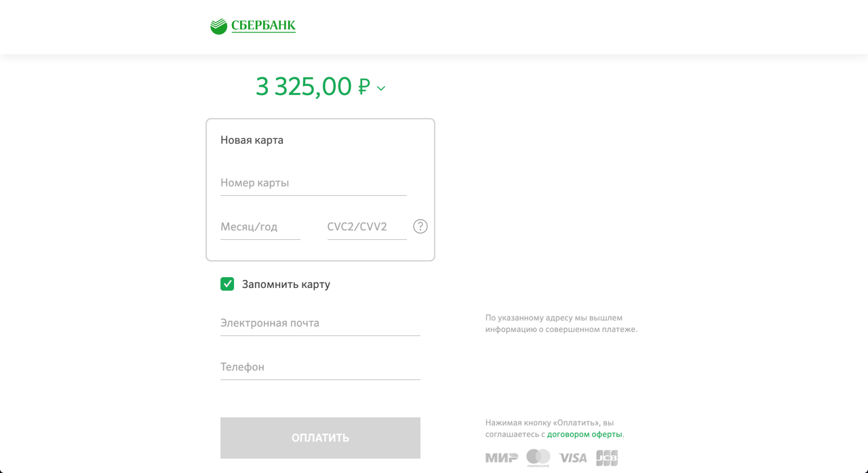Select the Новая карта heading
Viewport: 868px width, 473px height.
coord(252,140)
